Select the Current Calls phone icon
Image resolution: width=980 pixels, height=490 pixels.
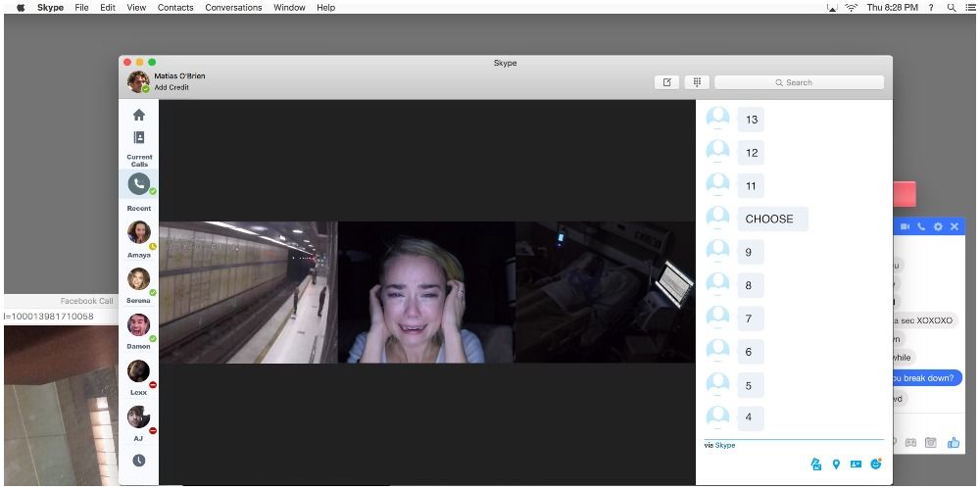point(139,184)
